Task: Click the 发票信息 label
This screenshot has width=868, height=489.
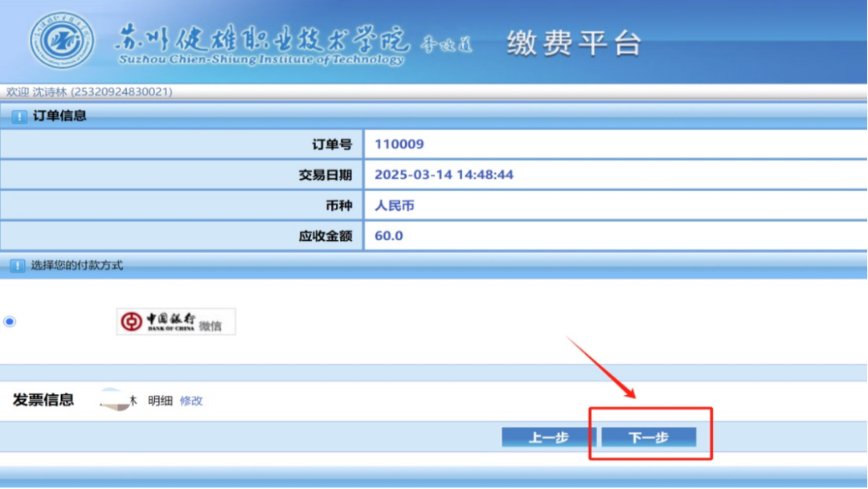Action: pyautogui.click(x=43, y=400)
